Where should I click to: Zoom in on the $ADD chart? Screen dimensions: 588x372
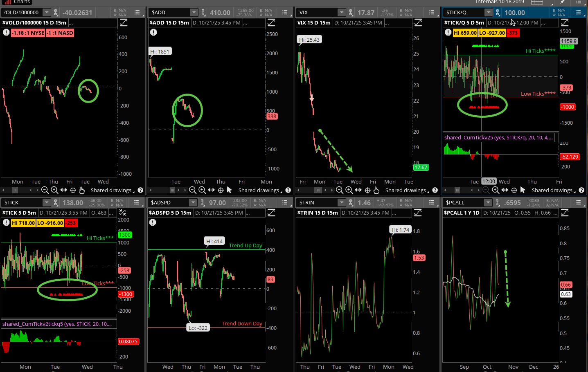click(x=202, y=190)
